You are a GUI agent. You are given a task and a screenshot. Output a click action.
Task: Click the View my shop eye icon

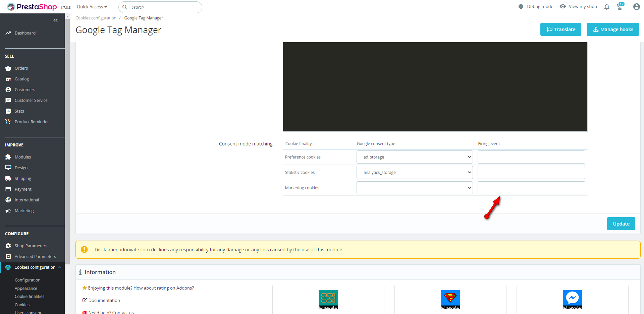point(563,7)
